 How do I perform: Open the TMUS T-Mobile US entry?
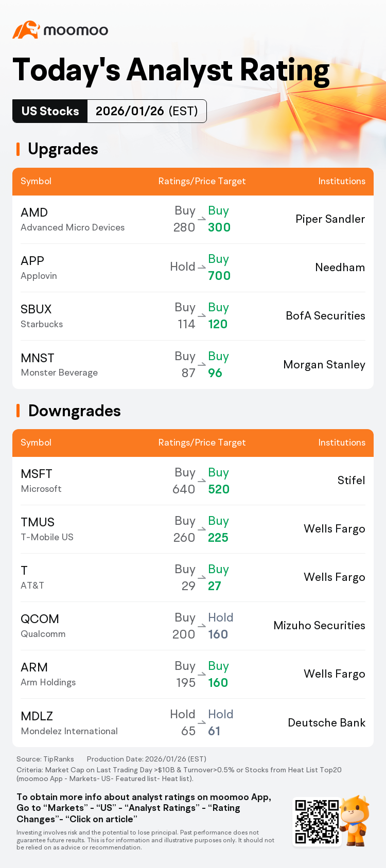pyautogui.click(x=193, y=529)
